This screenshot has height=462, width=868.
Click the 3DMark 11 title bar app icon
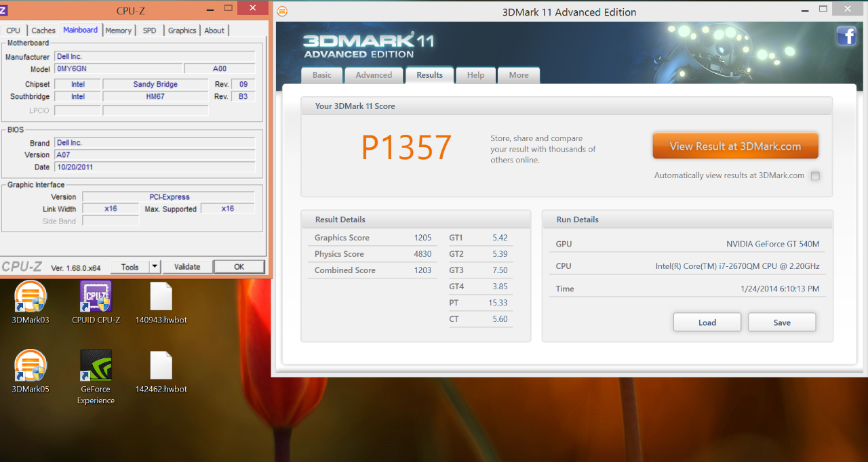[282, 12]
